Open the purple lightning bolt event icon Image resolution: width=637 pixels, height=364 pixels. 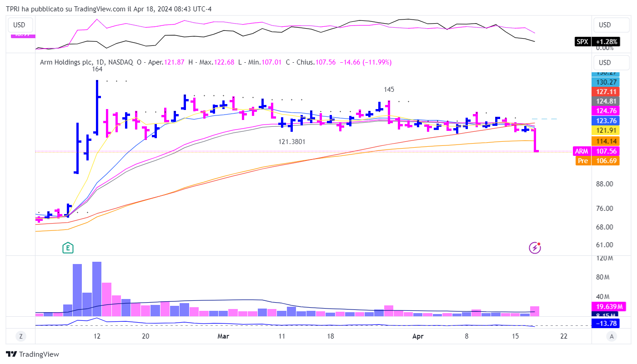click(535, 248)
